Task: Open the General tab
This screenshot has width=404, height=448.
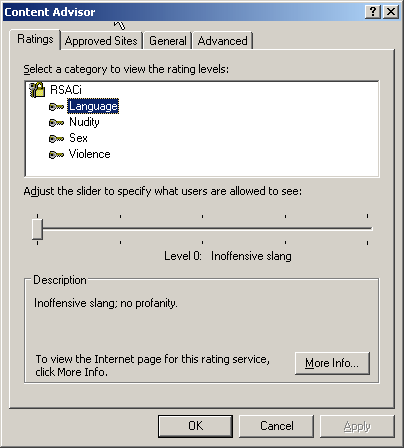Action: coord(168,41)
